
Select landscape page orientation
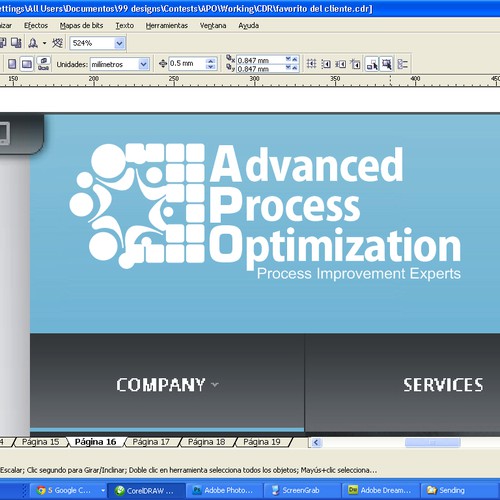(27, 64)
